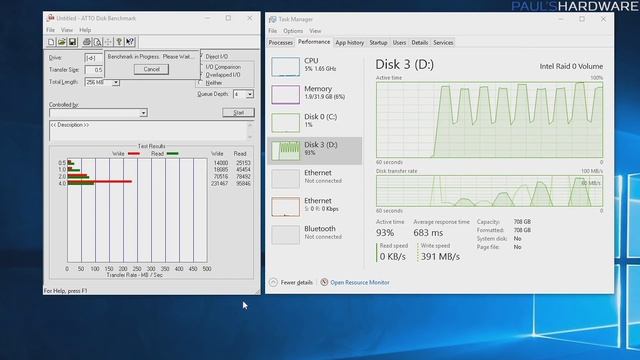Select the Memory graph thumbnail in Task Manager

285,94
